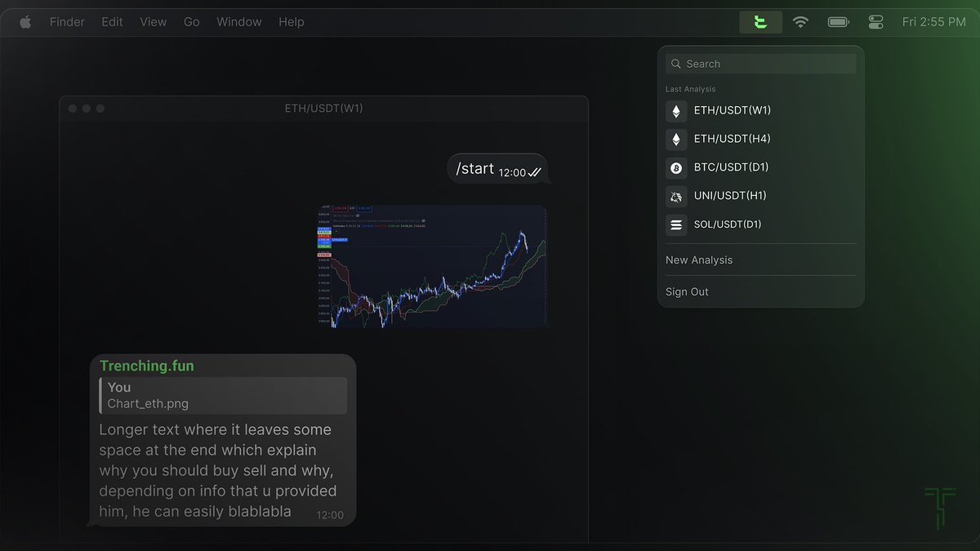Click the Wi-Fi status icon
Screen dimensions: 980x551
[x=800, y=22]
